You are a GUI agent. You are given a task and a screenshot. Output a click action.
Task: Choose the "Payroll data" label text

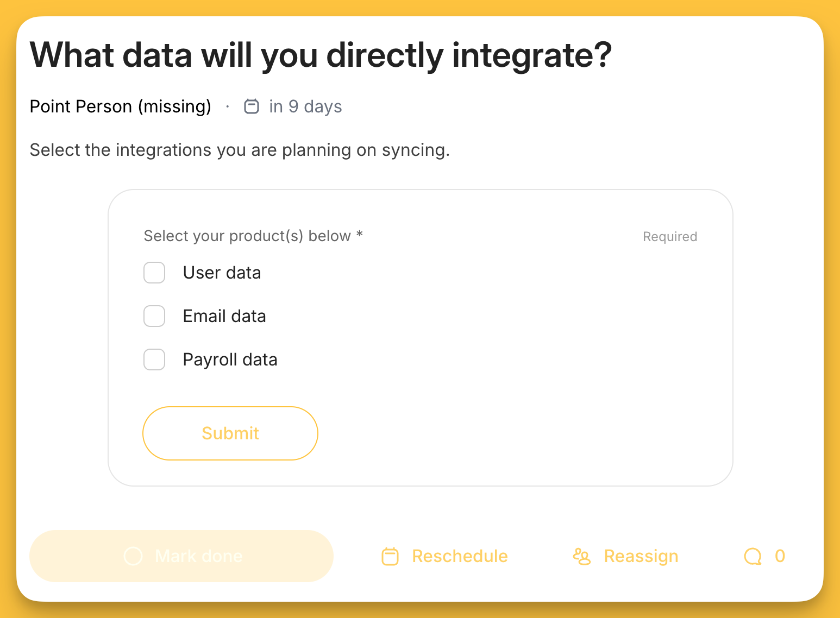pyautogui.click(x=230, y=360)
